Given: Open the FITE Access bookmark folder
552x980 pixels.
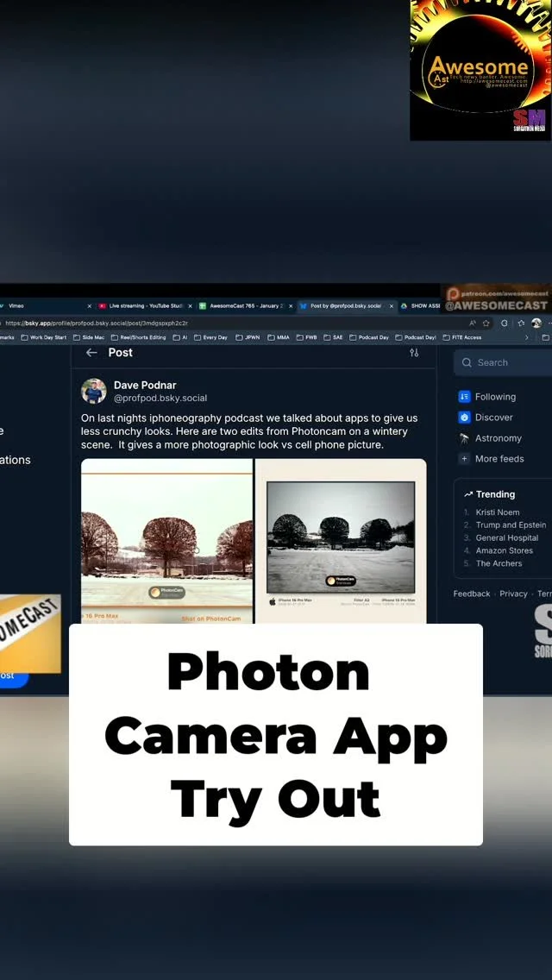Looking at the screenshot, I should 462,337.
